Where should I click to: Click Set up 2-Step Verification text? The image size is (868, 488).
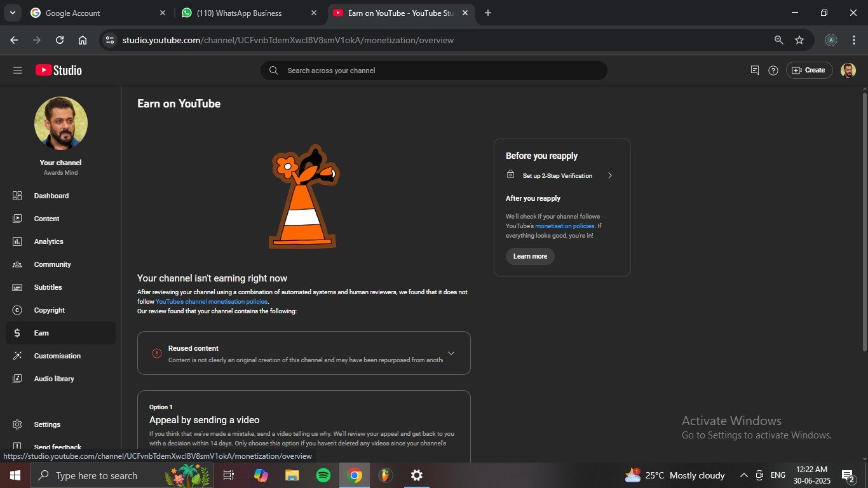click(557, 175)
